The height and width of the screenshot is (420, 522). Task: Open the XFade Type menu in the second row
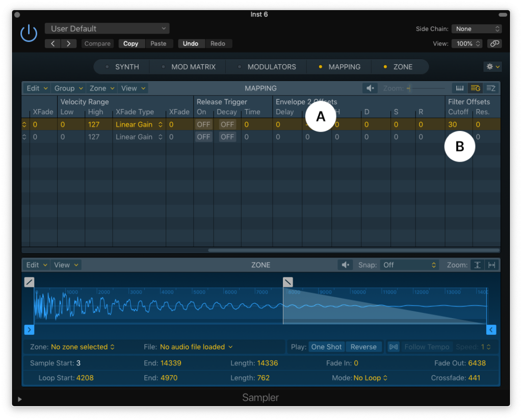click(x=139, y=137)
